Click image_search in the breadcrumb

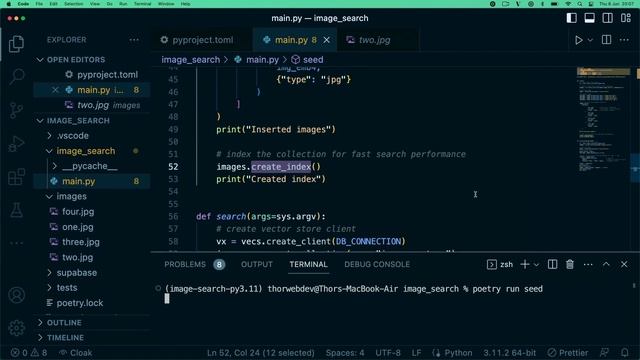coord(191,60)
